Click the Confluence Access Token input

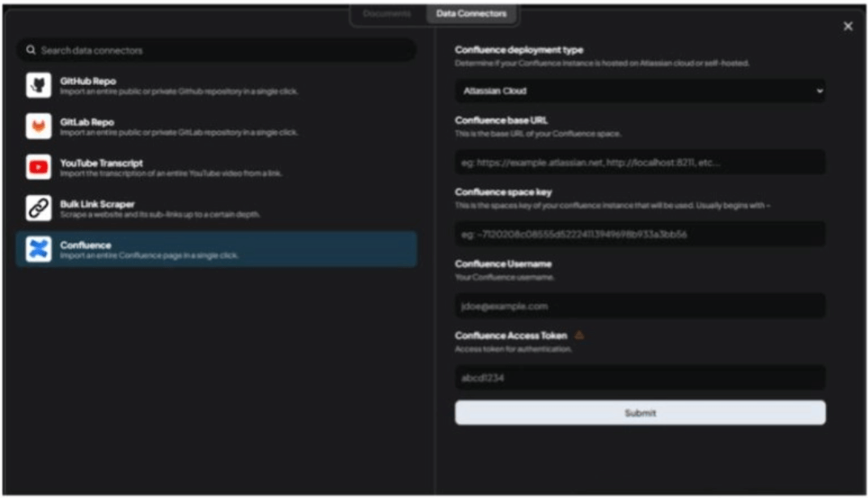point(640,377)
